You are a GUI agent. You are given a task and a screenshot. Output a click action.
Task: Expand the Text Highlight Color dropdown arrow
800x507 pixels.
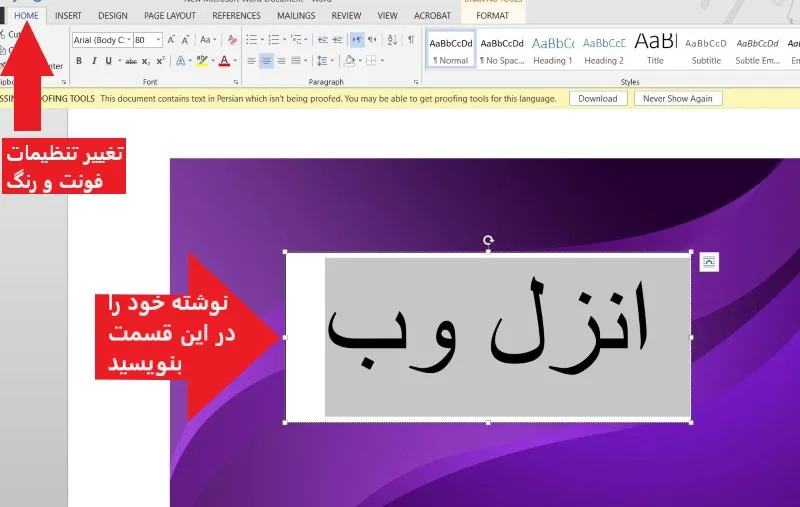point(213,61)
